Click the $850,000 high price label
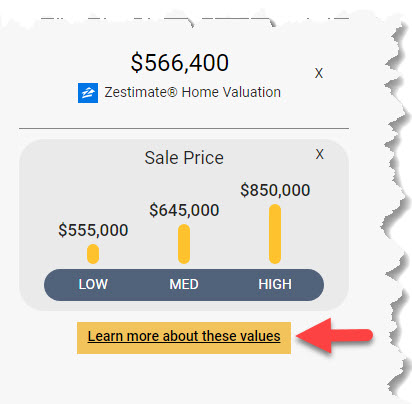Viewport: 412px width, 404px height. pyautogui.click(x=275, y=190)
